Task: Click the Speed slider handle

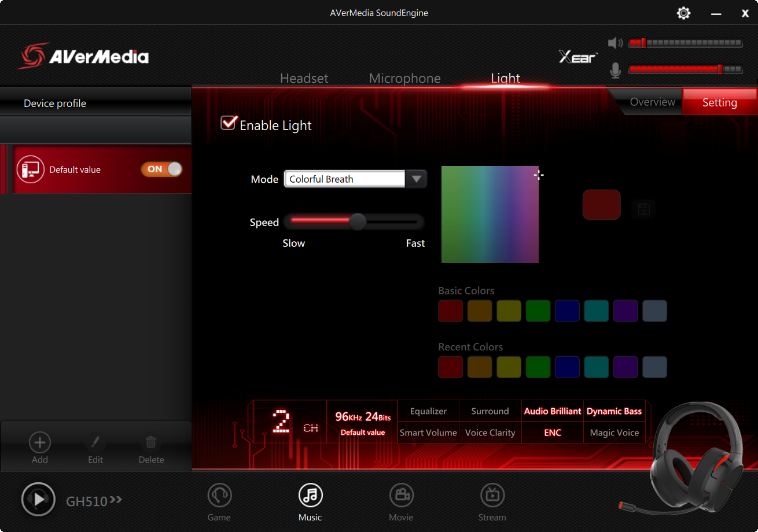Action: (358, 221)
